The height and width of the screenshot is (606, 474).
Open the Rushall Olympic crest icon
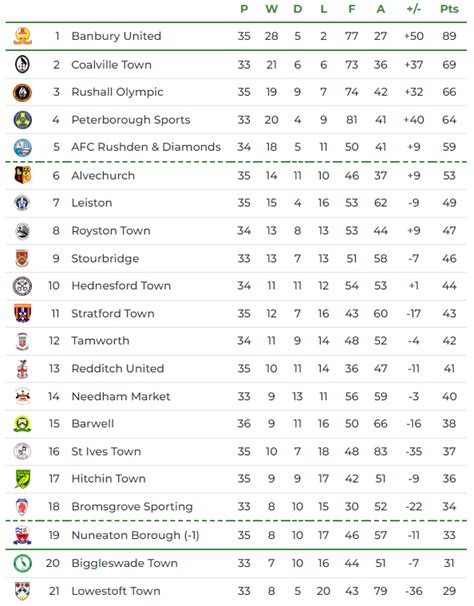(x=22, y=92)
